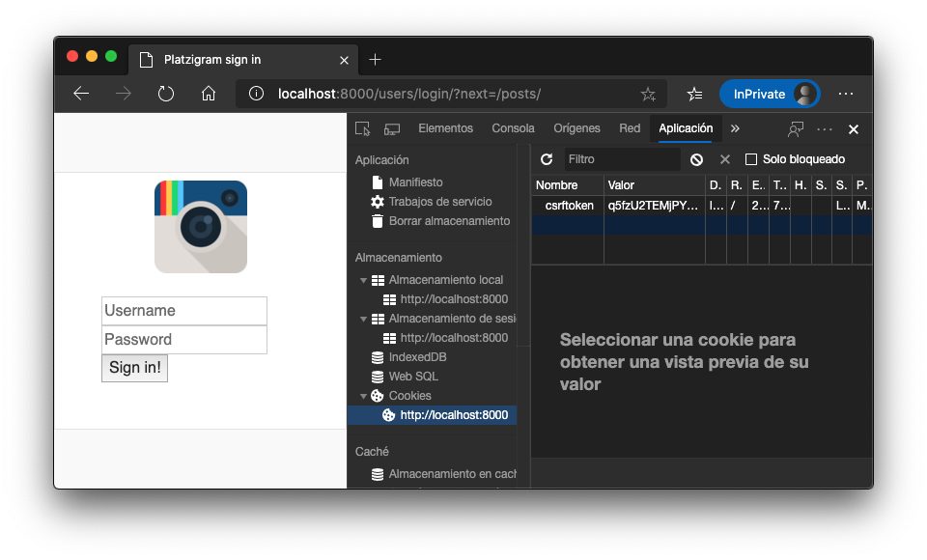Close the Platzigram sign in tab
This screenshot has width=927, height=560.
(344, 60)
